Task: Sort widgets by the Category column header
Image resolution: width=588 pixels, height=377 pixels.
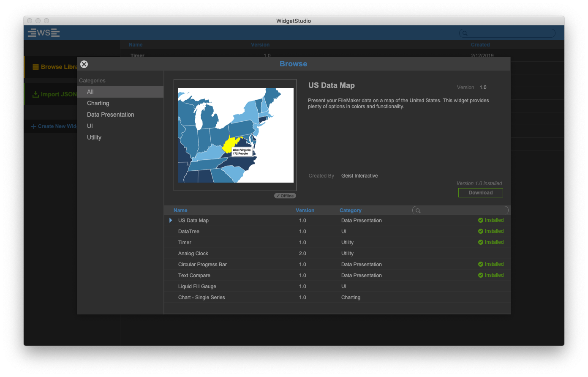Action: pos(351,210)
